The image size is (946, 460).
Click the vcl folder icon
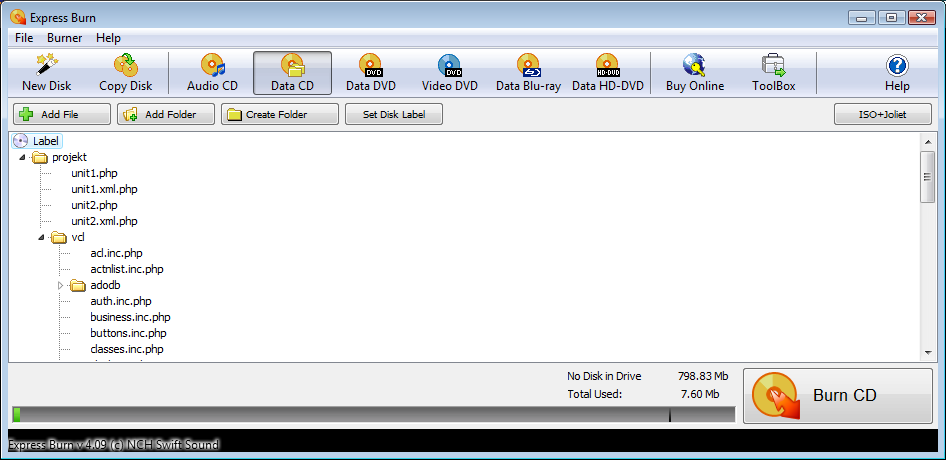(x=59, y=237)
